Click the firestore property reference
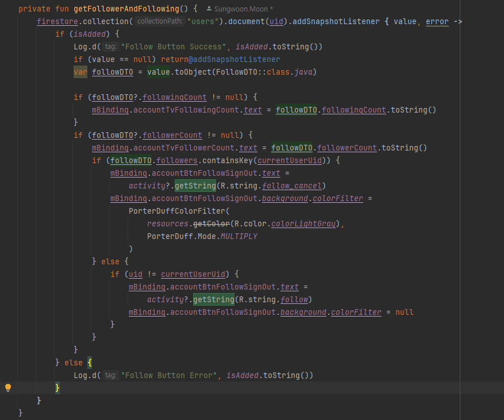504x420 pixels. pos(57,21)
